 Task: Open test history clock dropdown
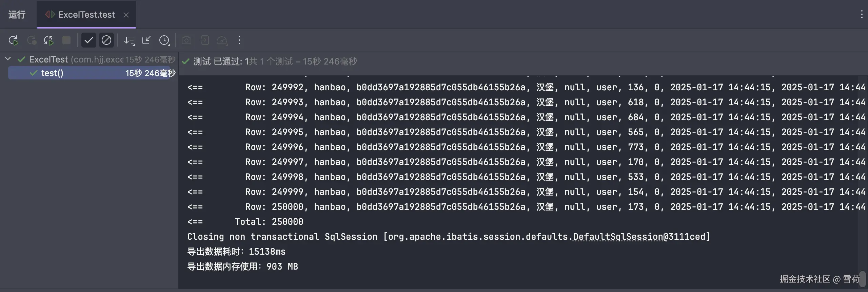tap(164, 40)
